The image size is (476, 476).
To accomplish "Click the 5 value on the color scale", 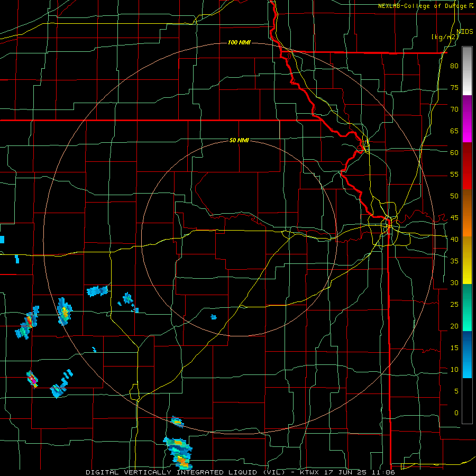I will 456,391.
